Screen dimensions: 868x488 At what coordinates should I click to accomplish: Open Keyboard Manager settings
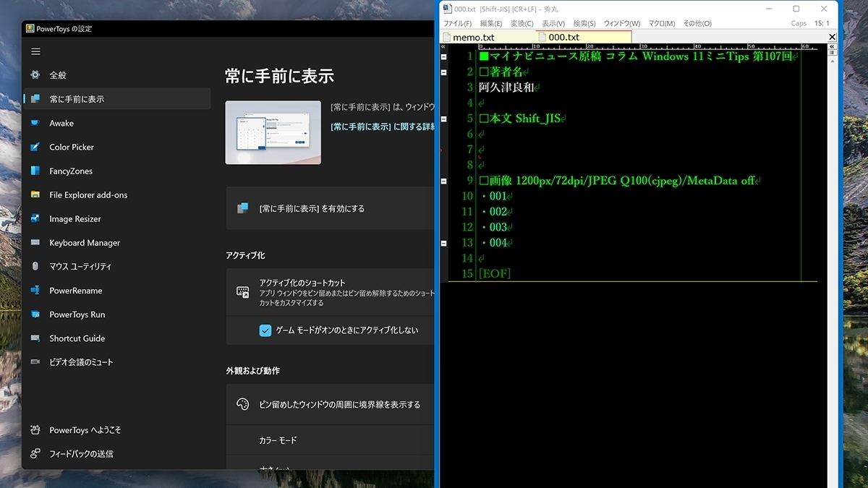117,242
